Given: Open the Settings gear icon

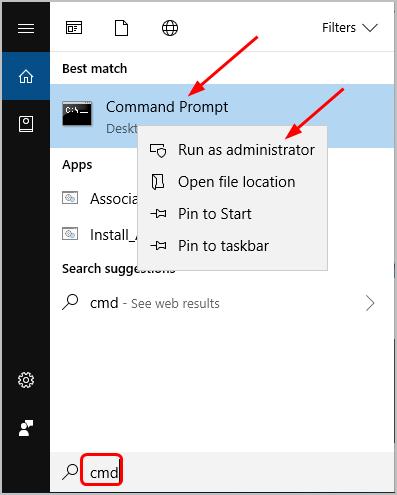Looking at the screenshot, I should (x=26, y=380).
